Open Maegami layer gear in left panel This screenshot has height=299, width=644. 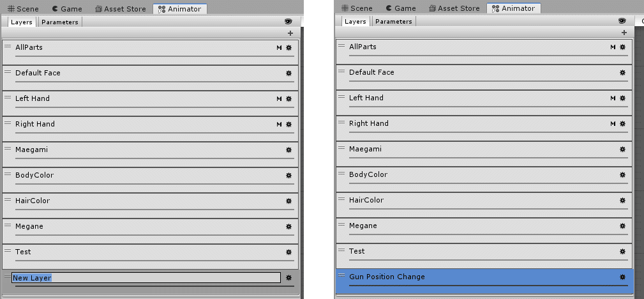click(x=288, y=149)
